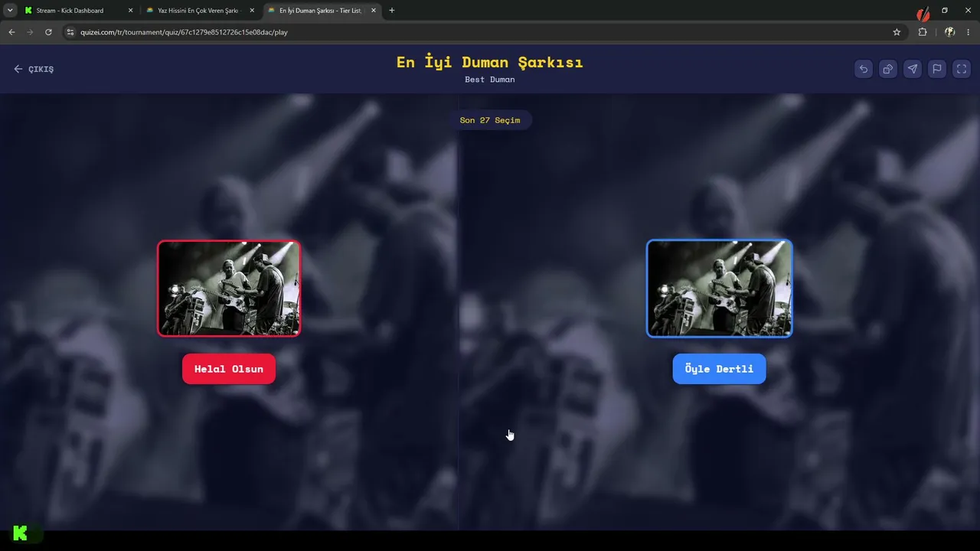Select the En İyi Duman Şarkısı tab
This screenshot has height=551, width=980.
coord(322,11)
